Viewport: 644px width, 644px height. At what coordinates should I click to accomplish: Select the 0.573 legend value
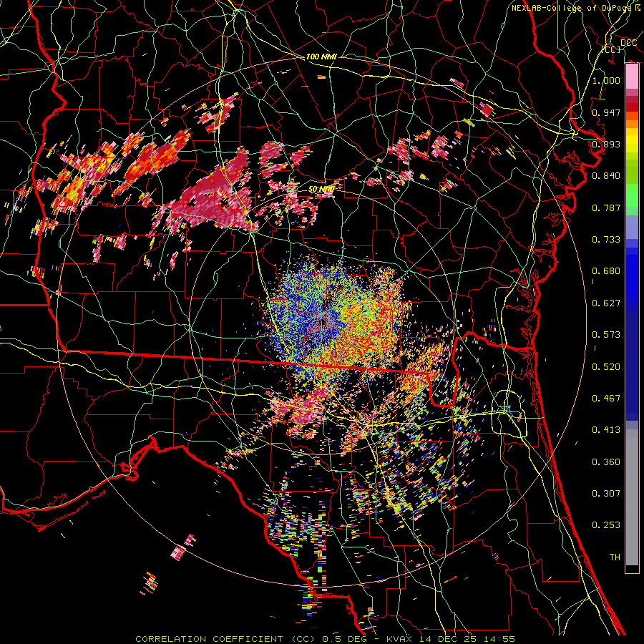click(606, 335)
